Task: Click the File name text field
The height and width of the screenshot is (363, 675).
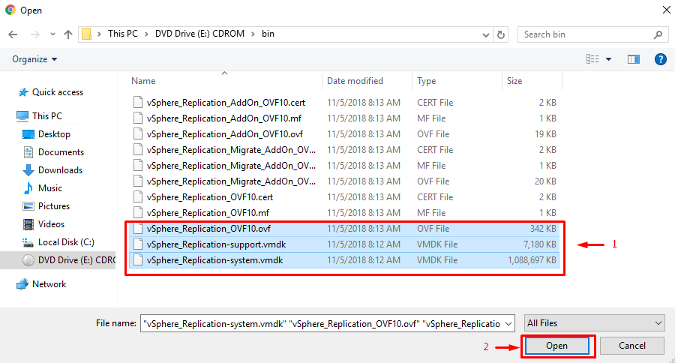Action: [x=322, y=323]
